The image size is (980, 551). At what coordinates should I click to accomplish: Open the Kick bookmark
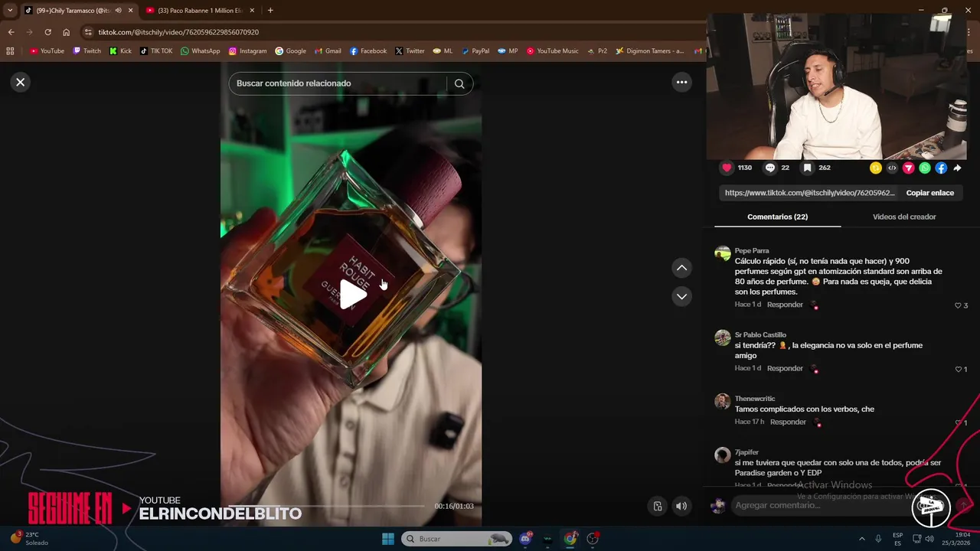coord(120,51)
